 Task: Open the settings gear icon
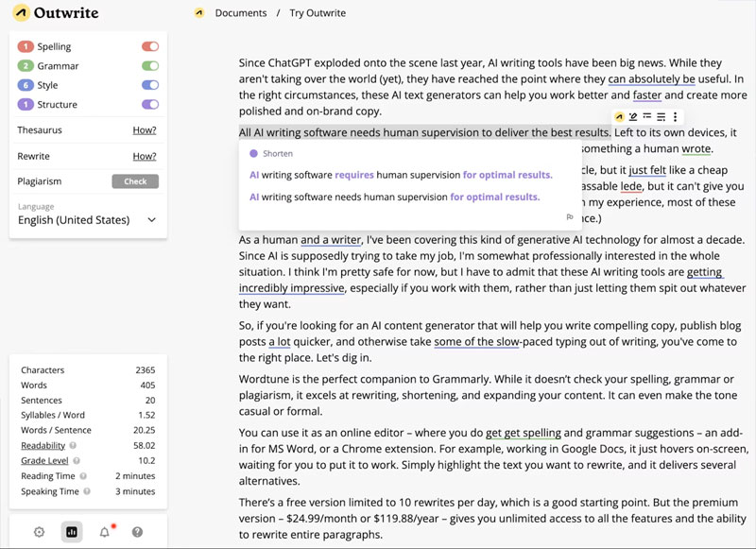(x=39, y=532)
